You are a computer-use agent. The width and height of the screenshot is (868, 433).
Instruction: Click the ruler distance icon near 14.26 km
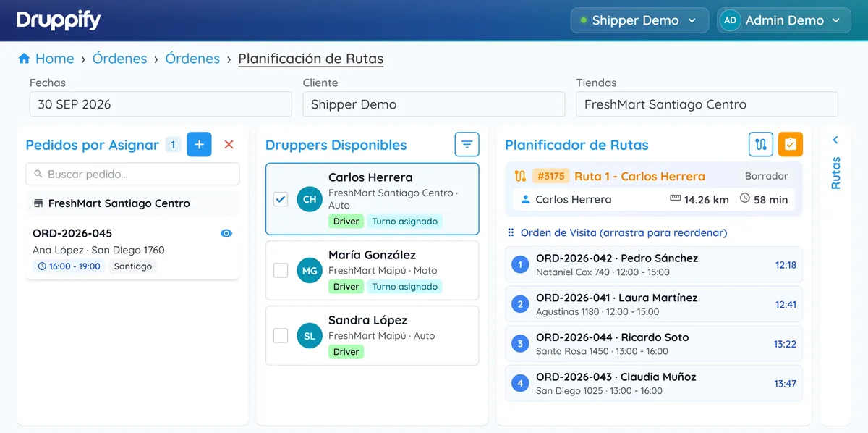[676, 199]
